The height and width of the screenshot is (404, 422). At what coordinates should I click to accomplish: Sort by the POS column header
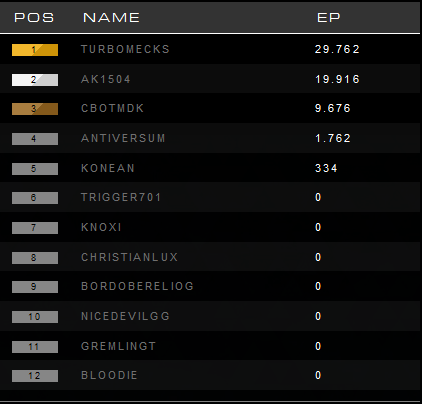[34, 17]
